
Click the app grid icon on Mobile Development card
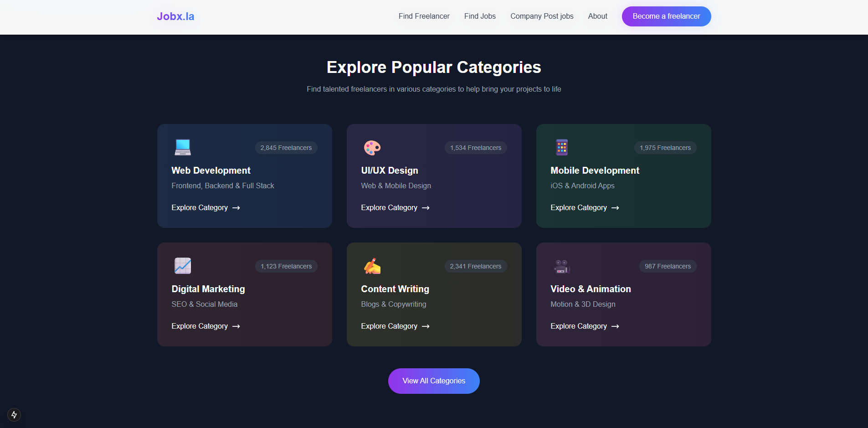(561, 147)
